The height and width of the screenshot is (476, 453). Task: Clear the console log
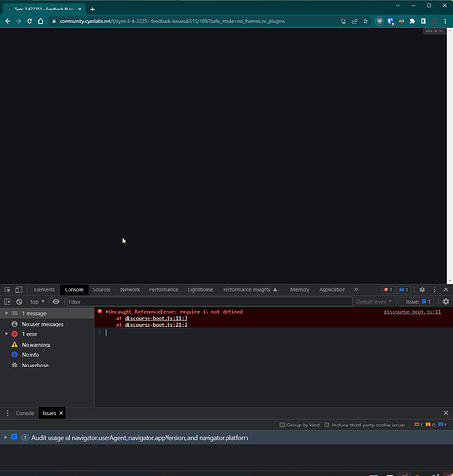[19, 302]
